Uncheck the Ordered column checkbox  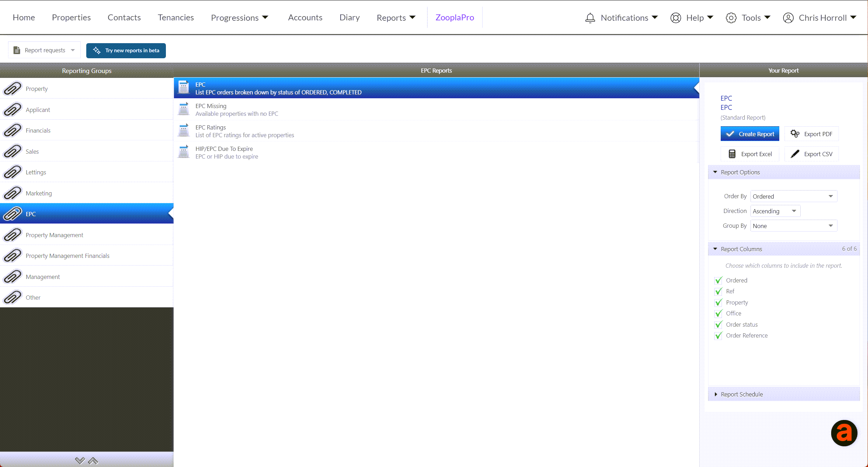tap(718, 280)
